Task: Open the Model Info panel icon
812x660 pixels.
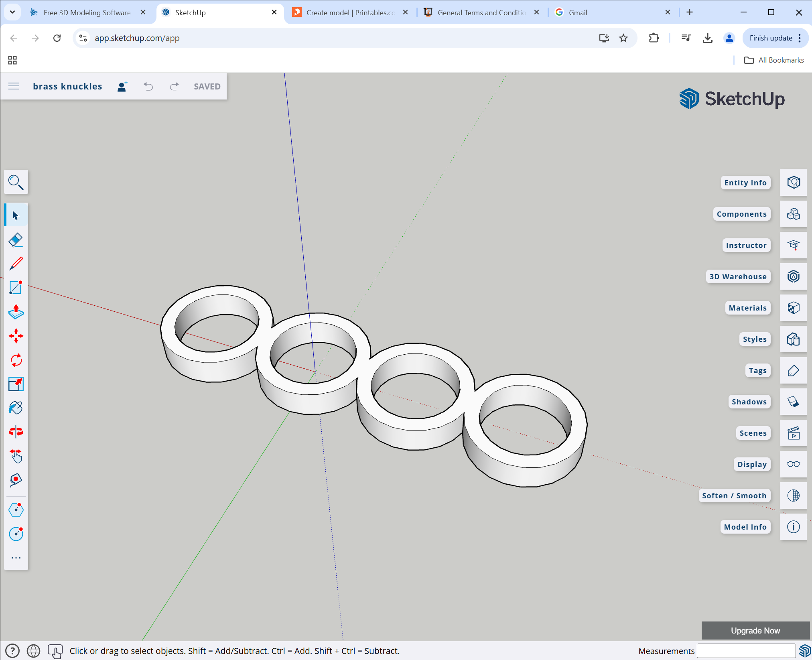Action: tap(793, 527)
